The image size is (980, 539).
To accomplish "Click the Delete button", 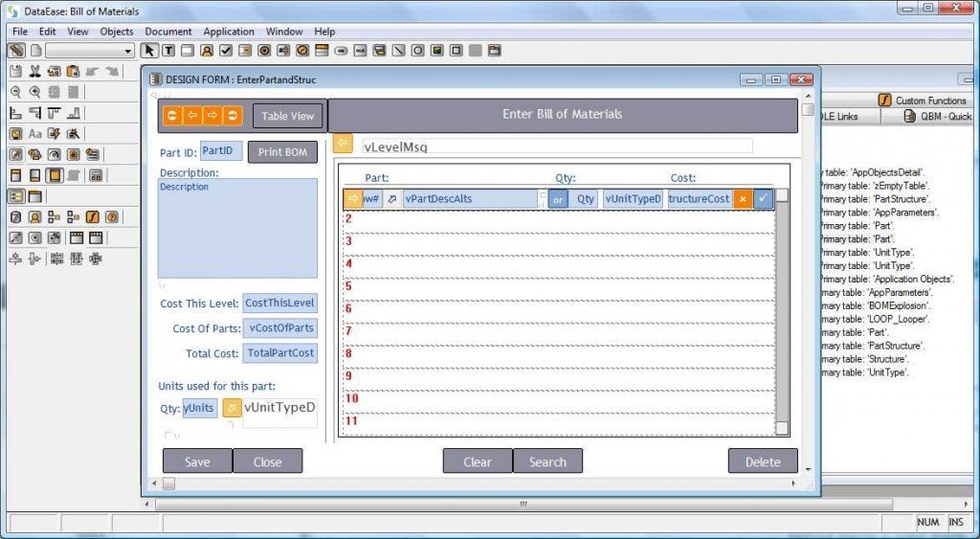I will [x=763, y=461].
